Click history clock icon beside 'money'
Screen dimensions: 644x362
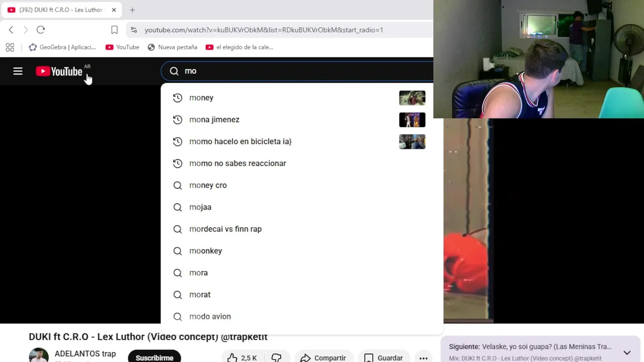[x=178, y=98]
